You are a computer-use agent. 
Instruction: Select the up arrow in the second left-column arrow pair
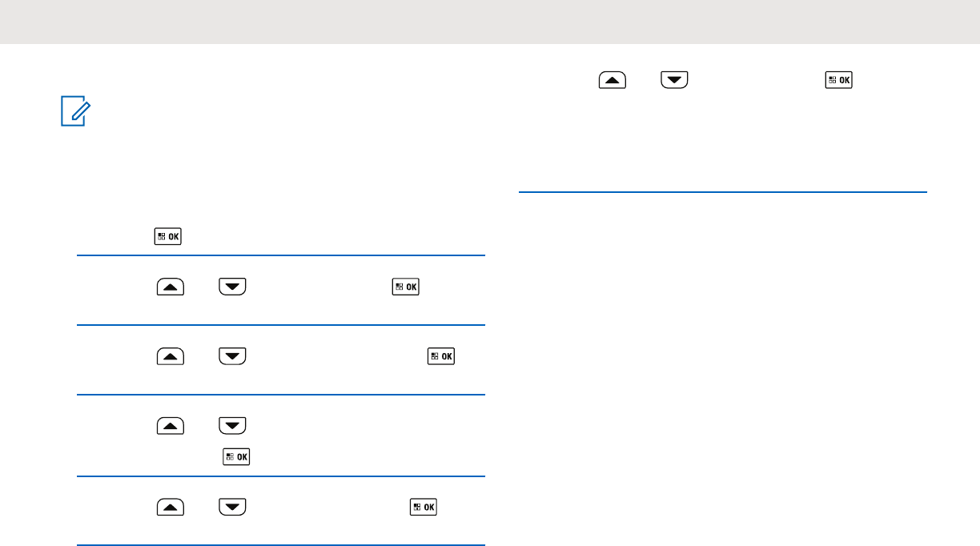[170, 355]
